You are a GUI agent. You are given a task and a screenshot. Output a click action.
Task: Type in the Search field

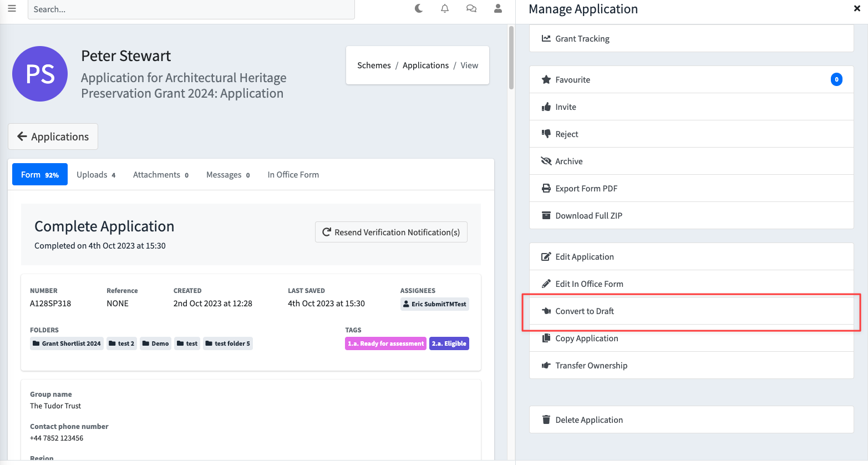(191, 9)
